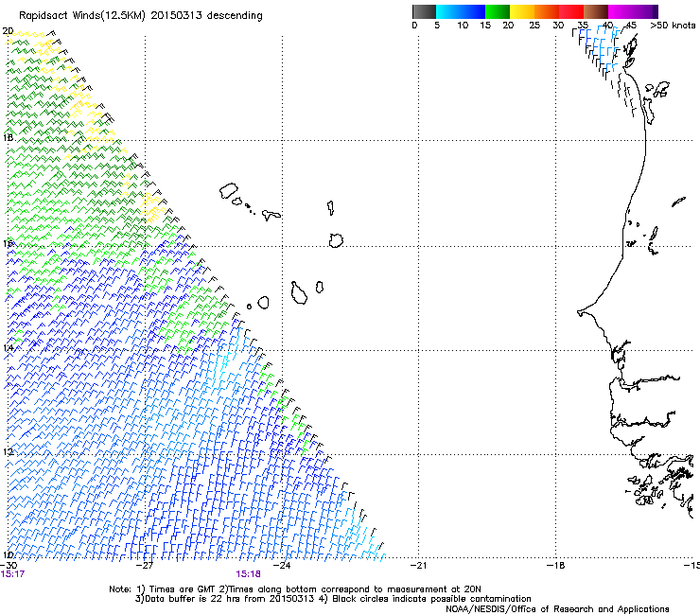The width and height of the screenshot is (700, 615).
Task: Click the green 15-20 knots legend swatch
Action: tap(498, 11)
